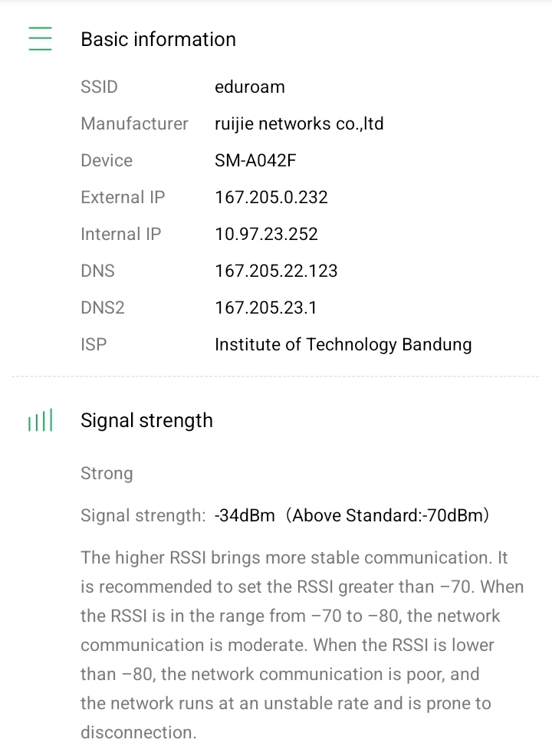Select the device model SM-A042F
This screenshot has width=552, height=756.
(x=255, y=160)
